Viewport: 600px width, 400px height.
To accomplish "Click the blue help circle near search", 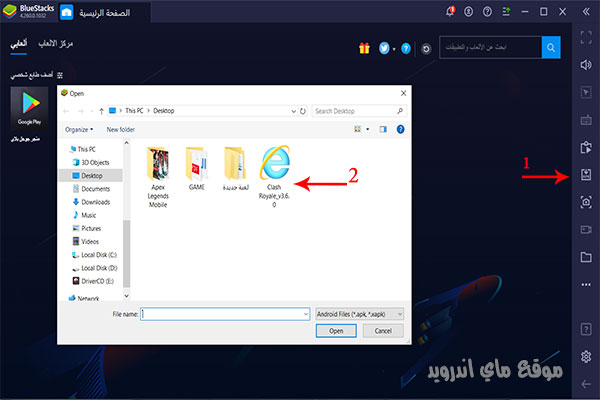I will pyautogui.click(x=406, y=49).
